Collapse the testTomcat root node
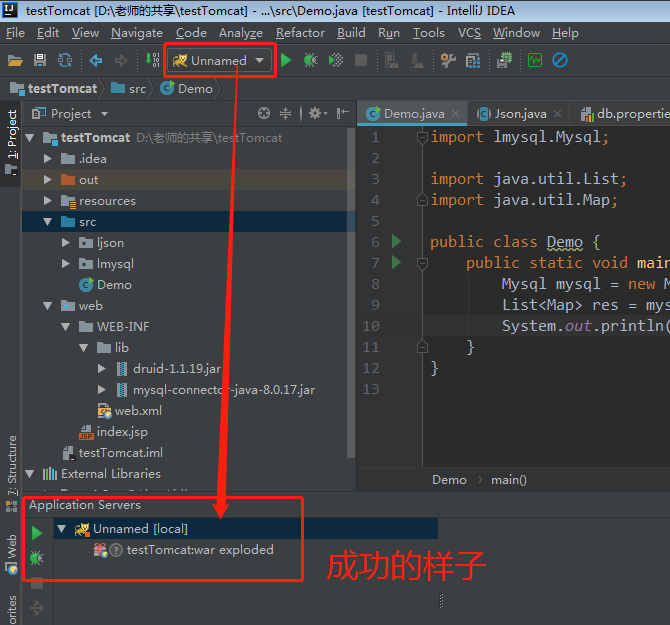Image resolution: width=670 pixels, height=625 pixels. (30, 138)
